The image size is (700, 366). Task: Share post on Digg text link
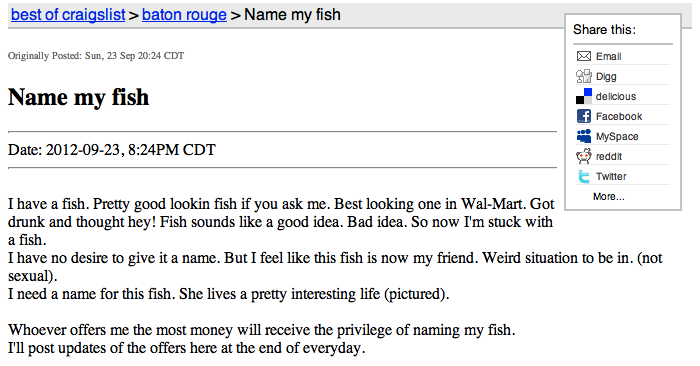[x=606, y=76]
